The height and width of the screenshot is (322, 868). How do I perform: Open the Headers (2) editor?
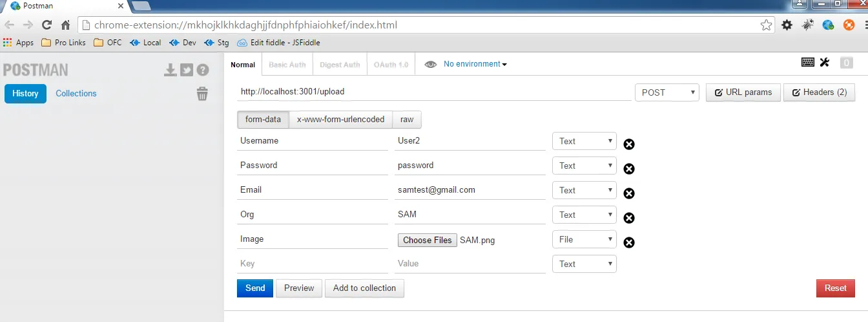(819, 92)
